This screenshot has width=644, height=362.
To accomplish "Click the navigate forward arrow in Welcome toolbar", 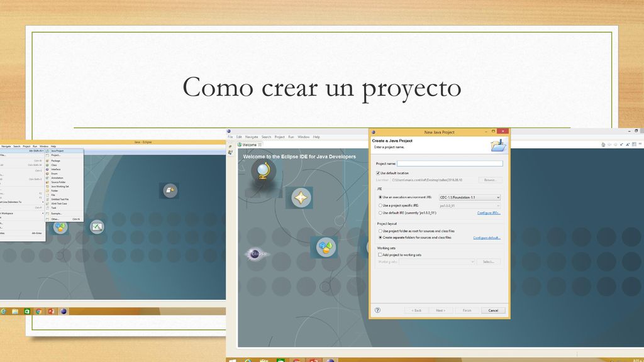I will 615,145.
